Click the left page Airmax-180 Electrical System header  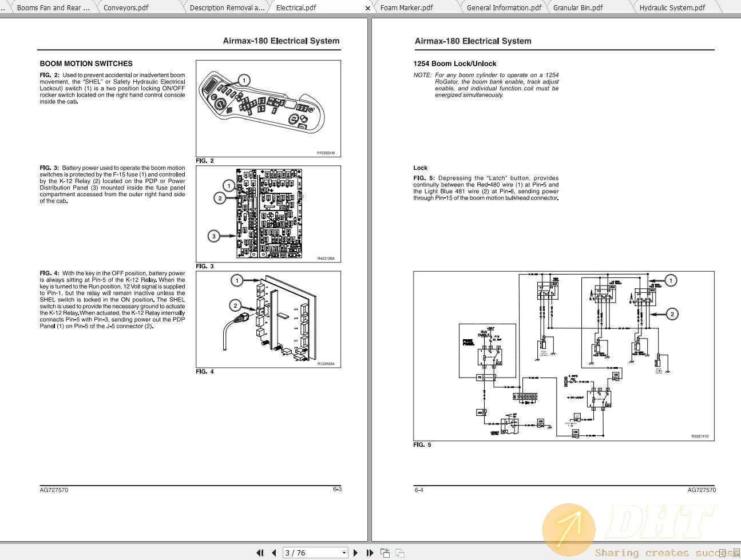(x=281, y=41)
